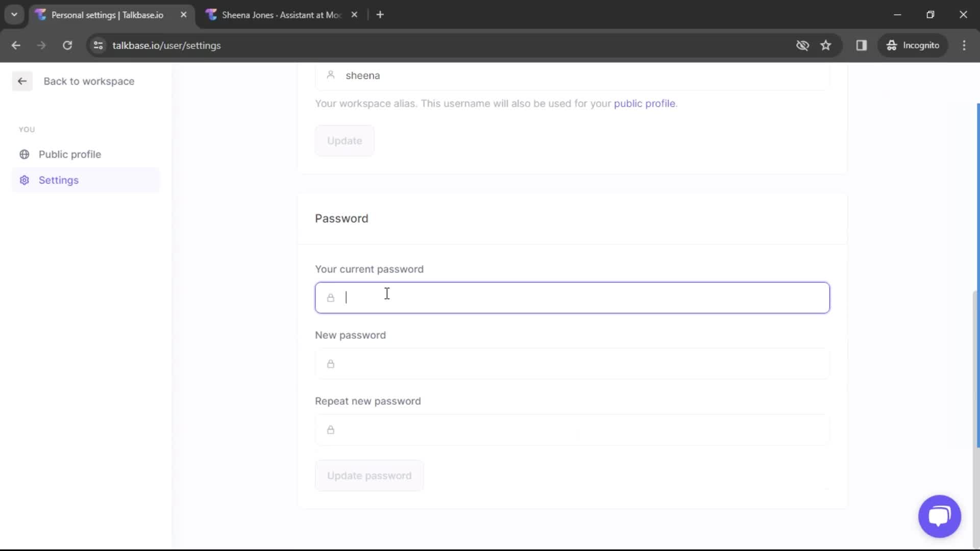Click the Update password button
The image size is (980, 551).
coord(369,475)
